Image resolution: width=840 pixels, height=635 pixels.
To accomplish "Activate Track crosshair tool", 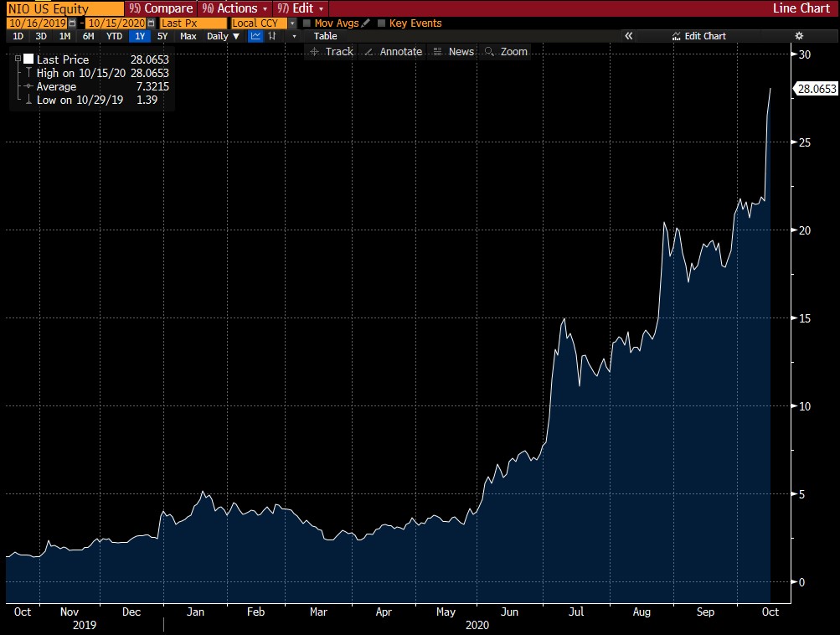I will pyautogui.click(x=332, y=51).
